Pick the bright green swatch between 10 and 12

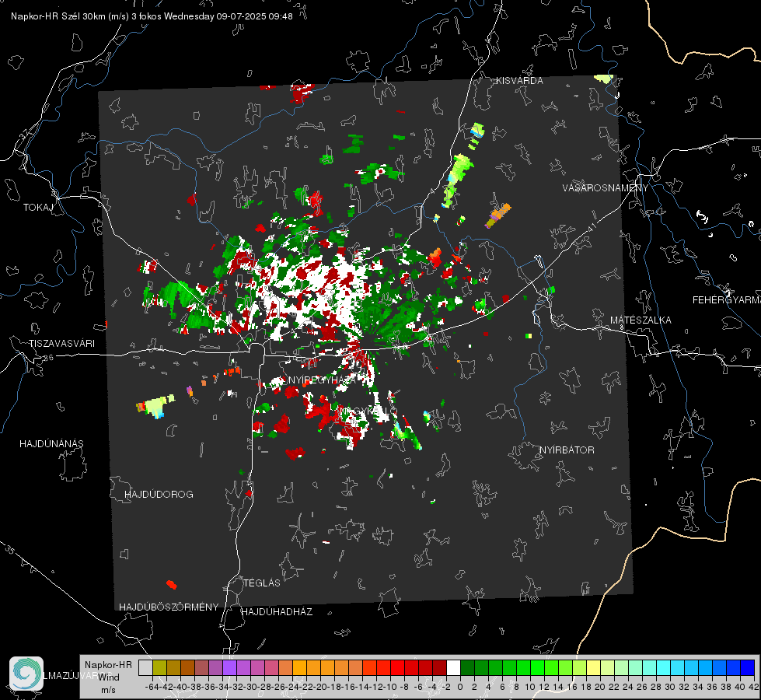(537, 667)
